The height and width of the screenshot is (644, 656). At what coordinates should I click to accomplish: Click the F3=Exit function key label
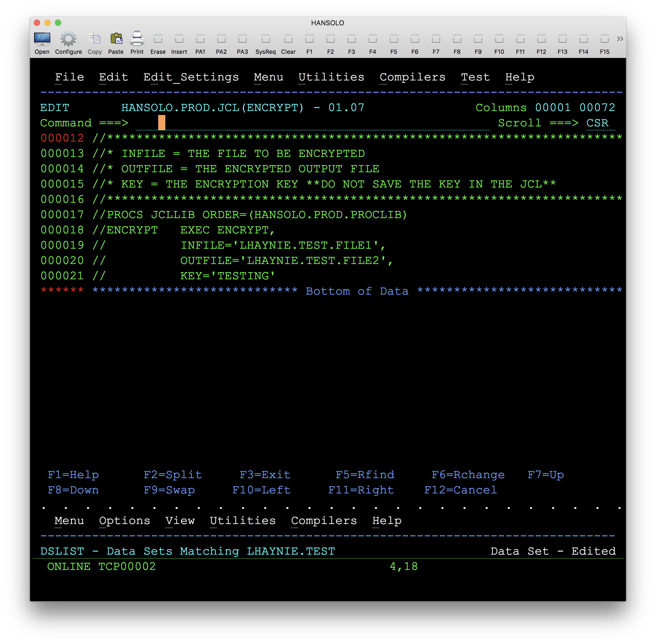pyautogui.click(x=265, y=474)
